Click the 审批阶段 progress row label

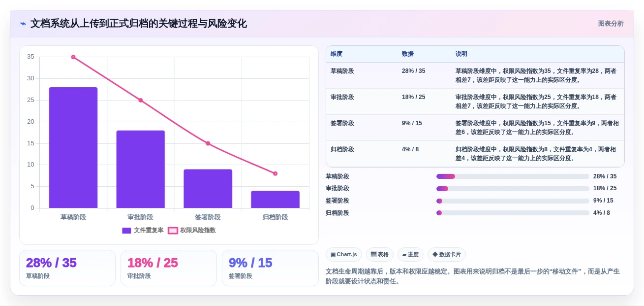pyautogui.click(x=337, y=188)
